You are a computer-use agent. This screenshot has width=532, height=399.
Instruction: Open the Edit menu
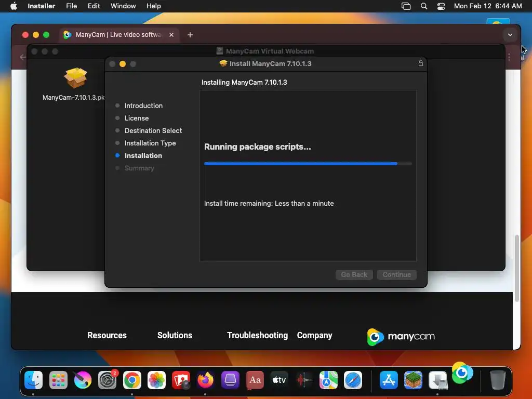(x=94, y=6)
